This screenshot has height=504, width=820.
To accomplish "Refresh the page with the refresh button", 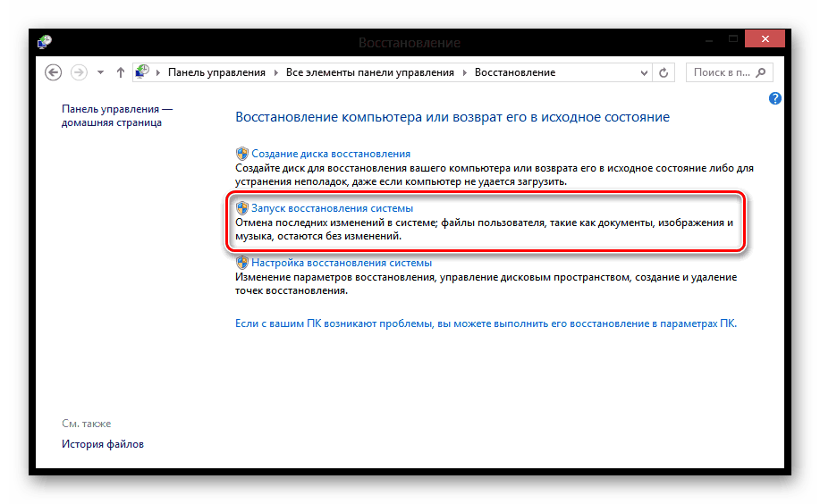I will click(664, 72).
